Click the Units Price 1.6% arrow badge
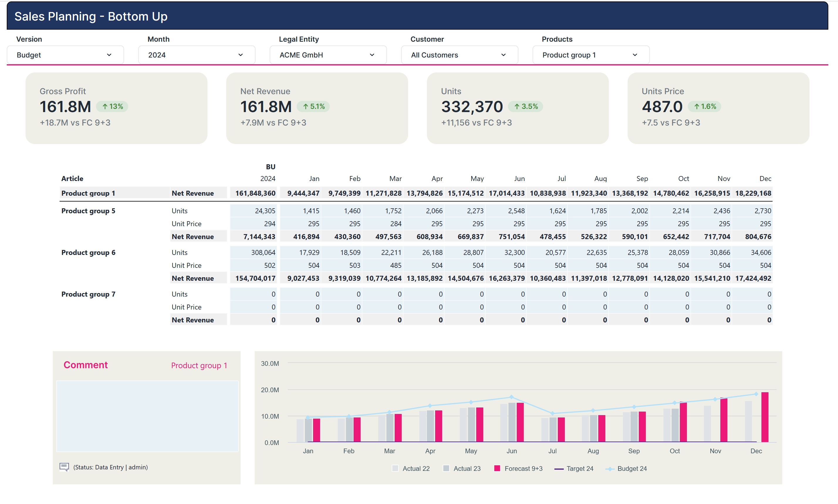Viewport: 838px width, 504px height. [x=704, y=107]
